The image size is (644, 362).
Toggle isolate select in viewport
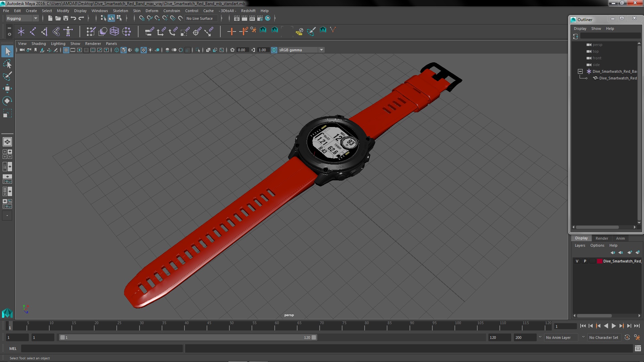(198, 50)
